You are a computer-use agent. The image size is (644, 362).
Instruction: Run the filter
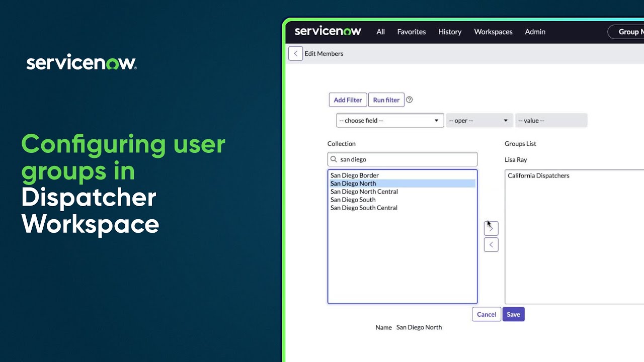(386, 100)
